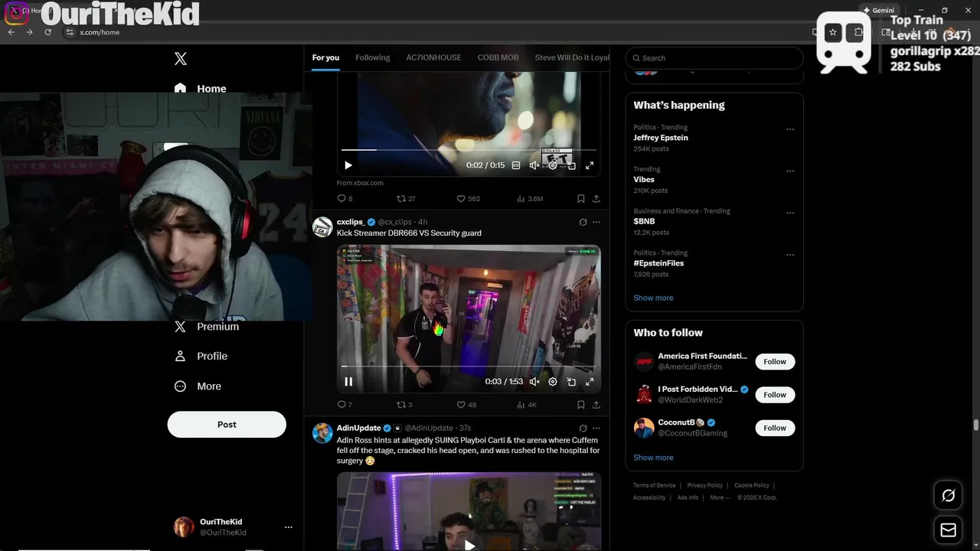
Task: Seek on the DBR666 video progress bar
Action: click(x=469, y=367)
